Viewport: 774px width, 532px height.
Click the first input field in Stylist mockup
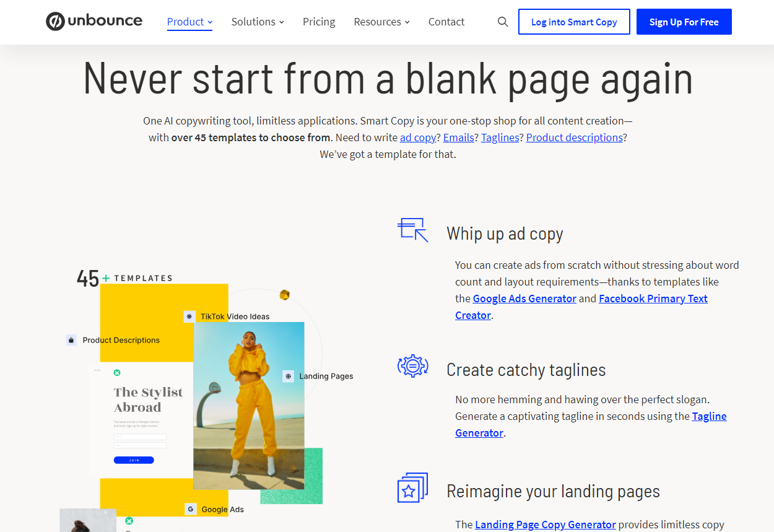(x=140, y=437)
